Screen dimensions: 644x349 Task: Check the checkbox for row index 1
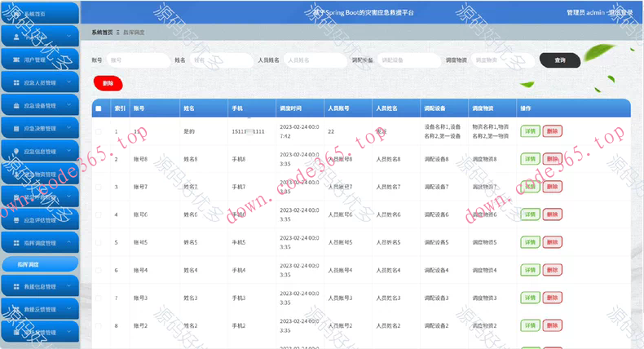point(99,131)
